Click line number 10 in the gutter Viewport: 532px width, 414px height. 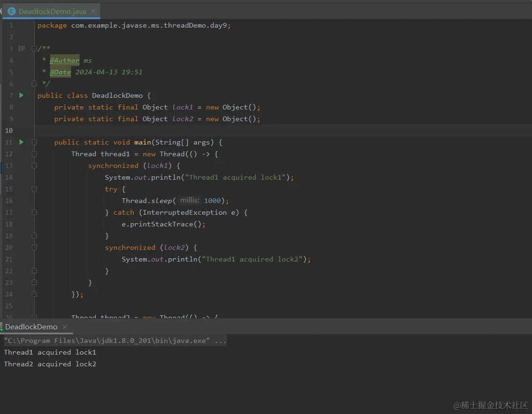click(x=9, y=131)
